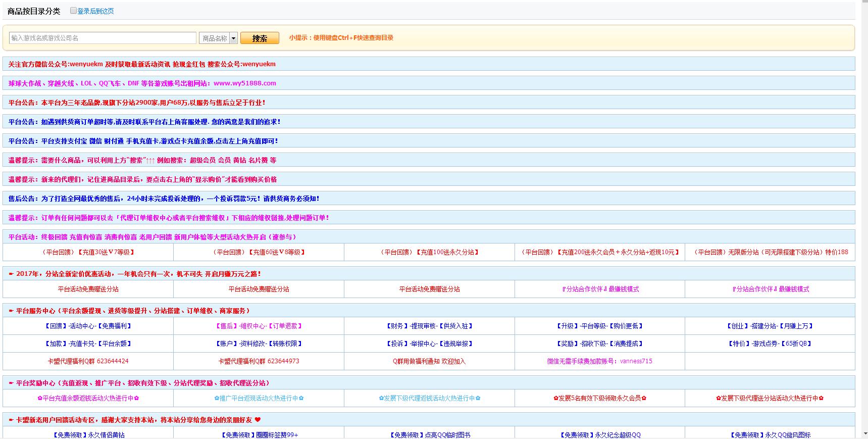Open 无限版分站 特价188 link

pos(770,252)
